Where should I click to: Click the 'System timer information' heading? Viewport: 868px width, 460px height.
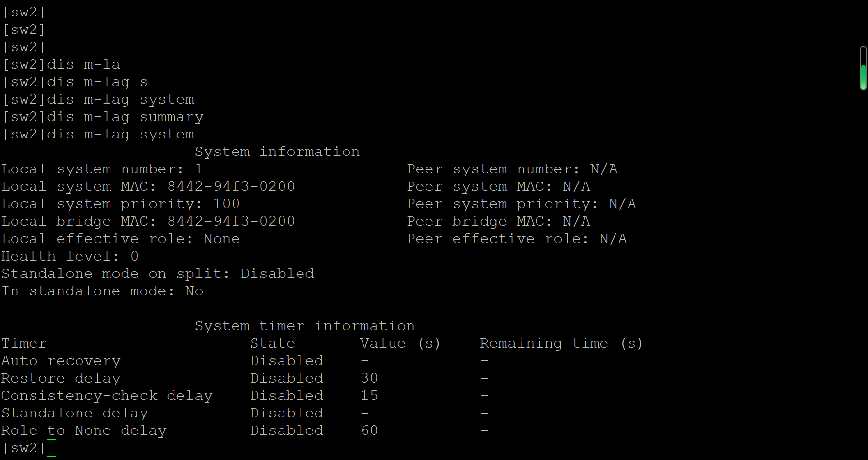tap(304, 326)
